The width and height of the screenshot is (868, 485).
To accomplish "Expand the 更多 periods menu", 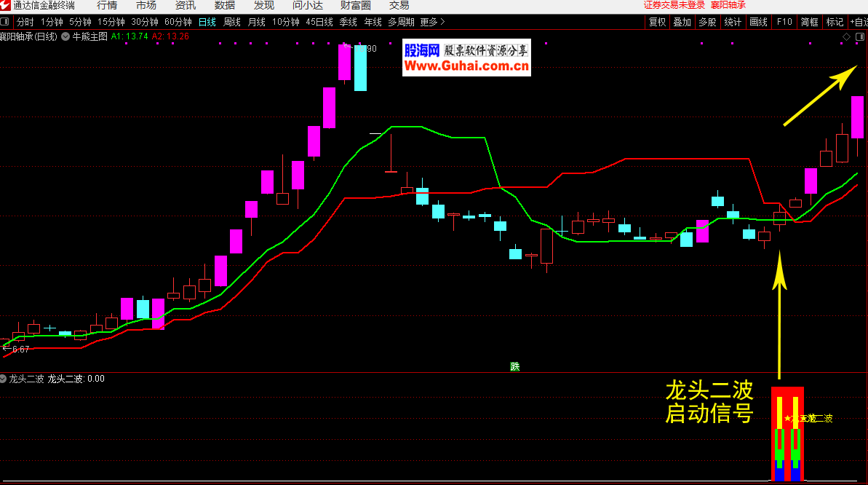I will pos(432,22).
